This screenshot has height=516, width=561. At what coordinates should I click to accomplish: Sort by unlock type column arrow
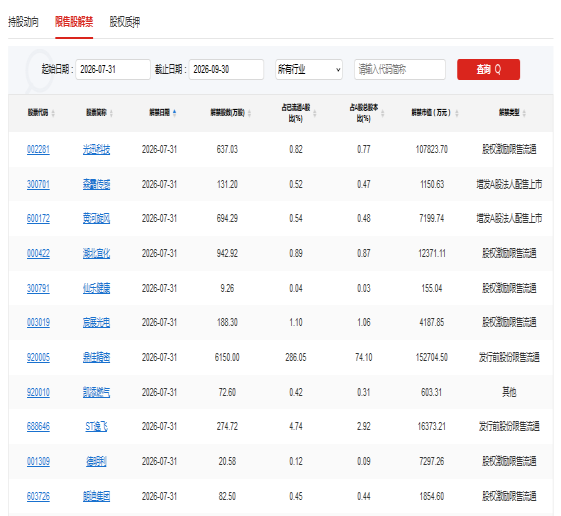tap(524, 113)
